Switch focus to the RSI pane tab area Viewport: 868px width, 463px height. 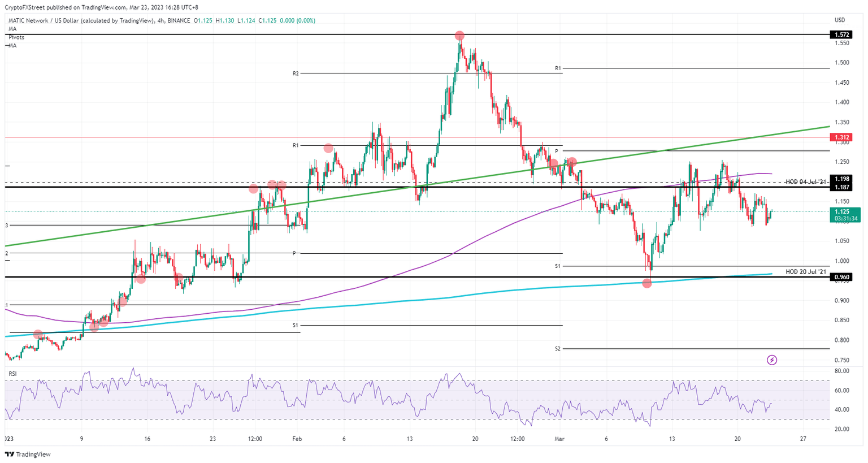[x=12, y=373]
